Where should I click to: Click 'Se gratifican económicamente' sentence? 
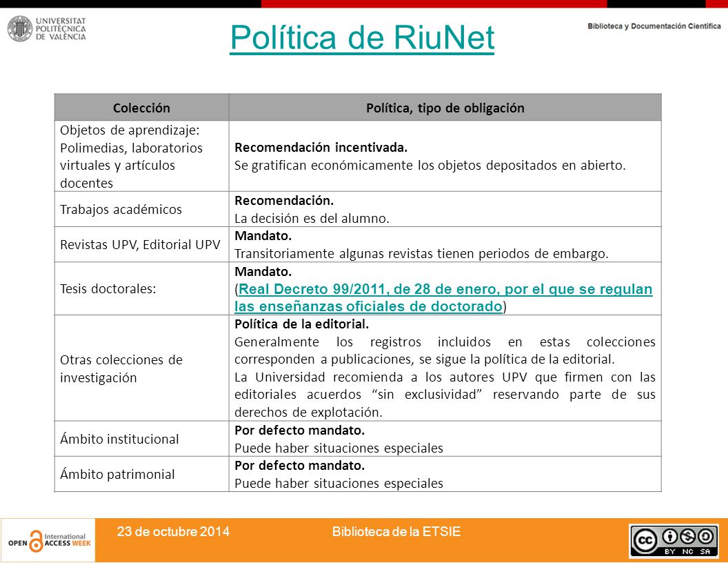tap(430, 166)
